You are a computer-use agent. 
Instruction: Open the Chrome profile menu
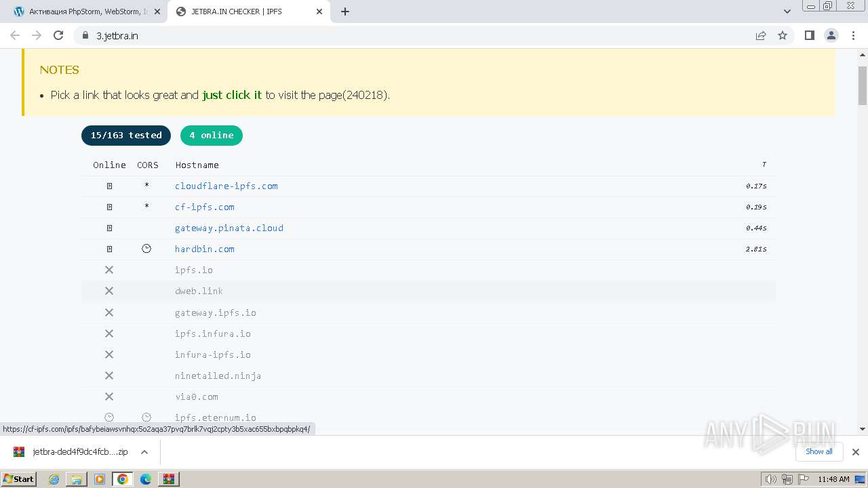point(831,36)
